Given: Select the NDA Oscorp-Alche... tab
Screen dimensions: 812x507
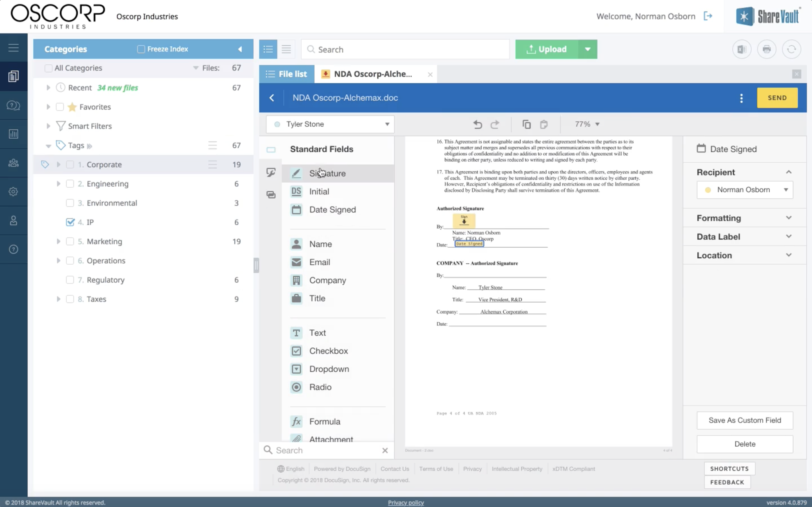Looking at the screenshot, I should [x=373, y=74].
